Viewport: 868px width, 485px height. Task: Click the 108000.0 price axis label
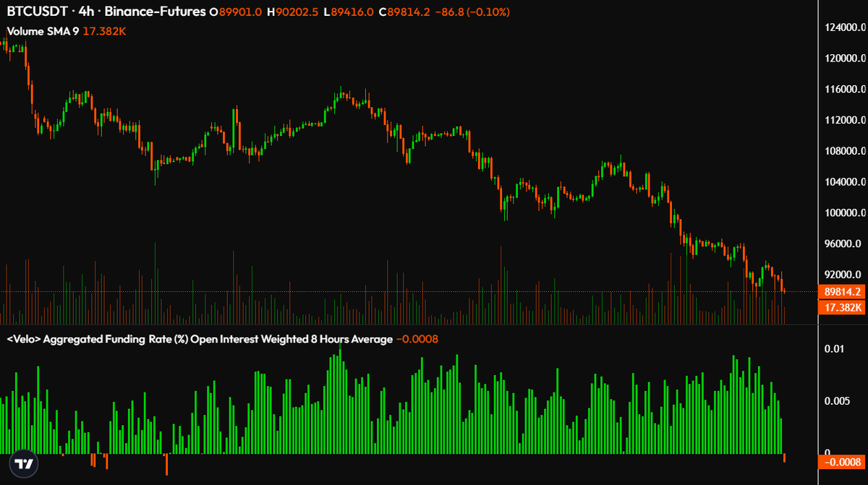[843, 151]
